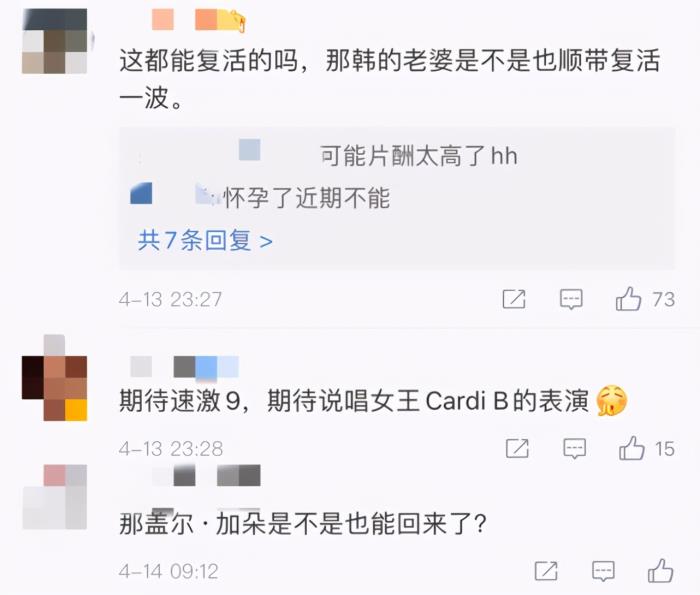Select reply 怀孕了近期不能
700x595 pixels.
click(x=306, y=198)
